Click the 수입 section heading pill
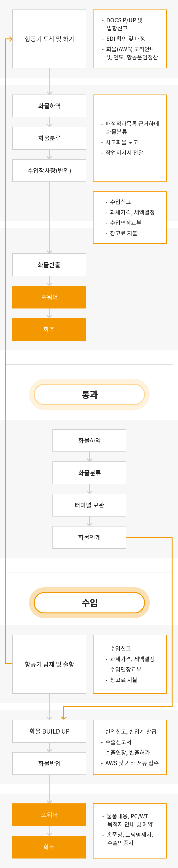This screenshot has width=178, height=868. pos(89,603)
